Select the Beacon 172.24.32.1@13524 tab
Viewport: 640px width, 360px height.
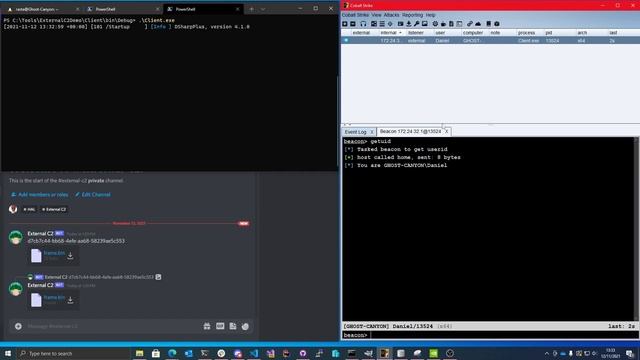pyautogui.click(x=410, y=131)
